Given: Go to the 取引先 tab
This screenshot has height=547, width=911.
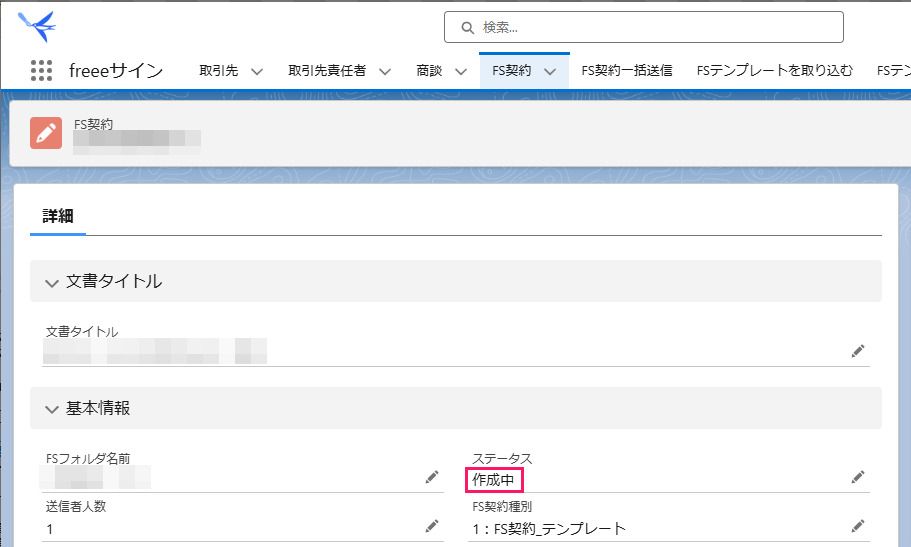Looking at the screenshot, I should click(x=219, y=70).
